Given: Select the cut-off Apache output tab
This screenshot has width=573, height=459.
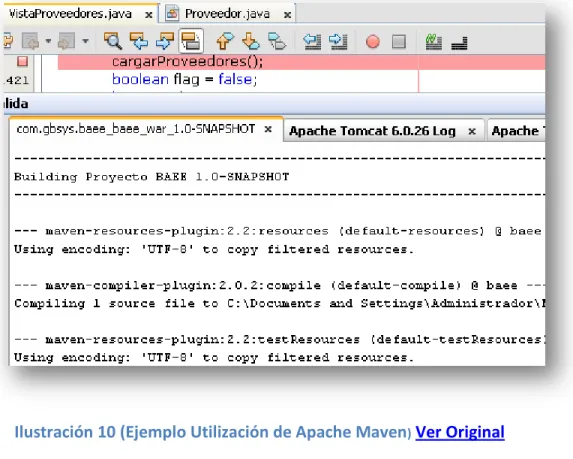Looking at the screenshot, I should click(x=517, y=131).
